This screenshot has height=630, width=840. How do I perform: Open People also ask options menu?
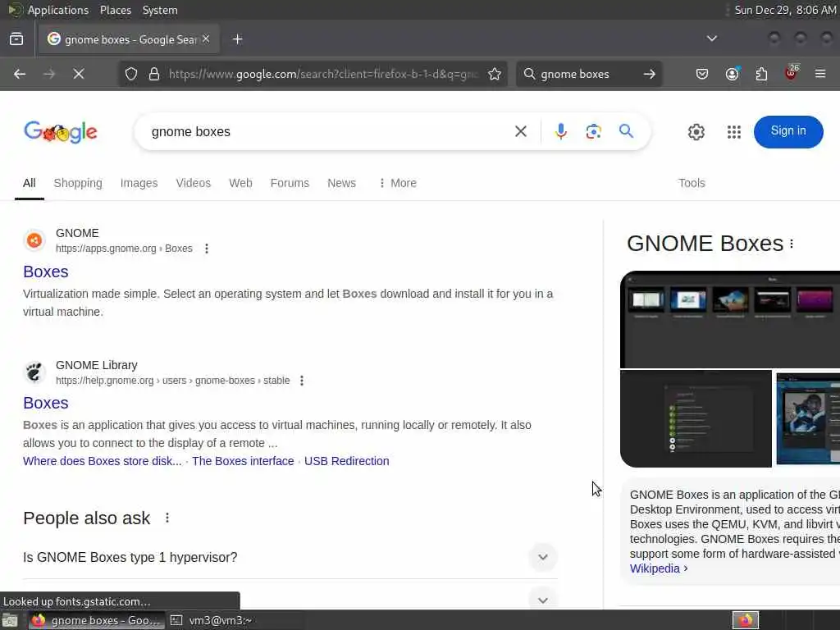point(167,518)
